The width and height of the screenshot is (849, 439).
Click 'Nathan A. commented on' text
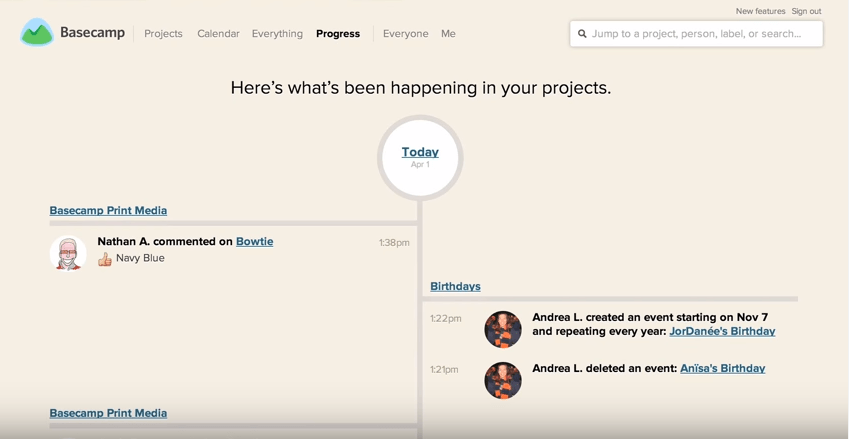pos(165,241)
